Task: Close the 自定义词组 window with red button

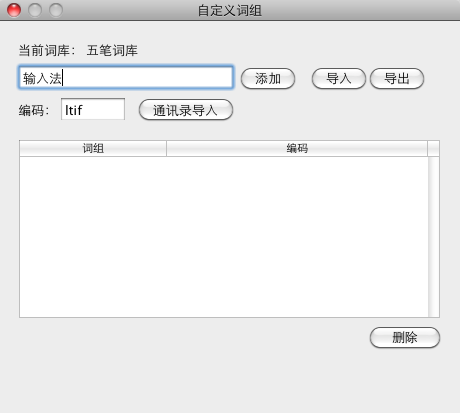Action: [x=14, y=10]
